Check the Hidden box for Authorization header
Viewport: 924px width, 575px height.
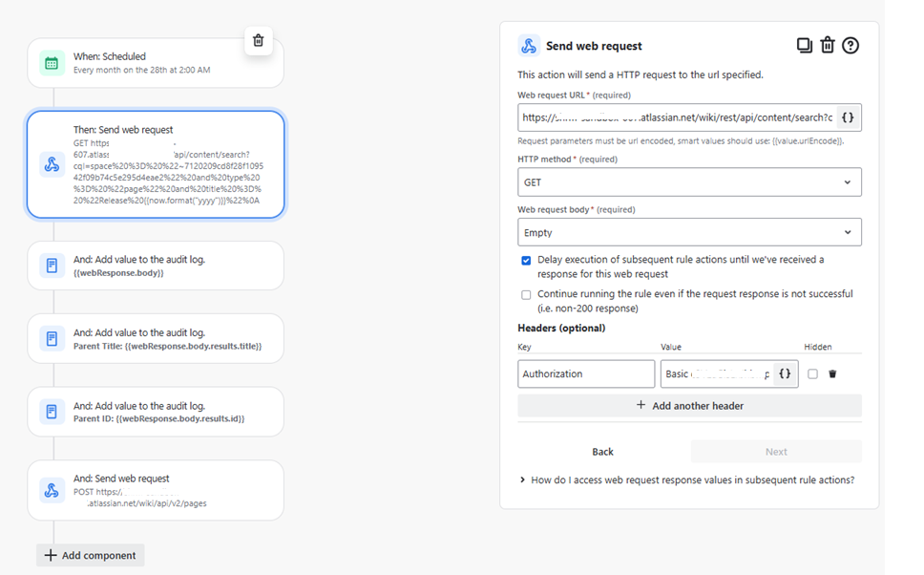point(812,373)
